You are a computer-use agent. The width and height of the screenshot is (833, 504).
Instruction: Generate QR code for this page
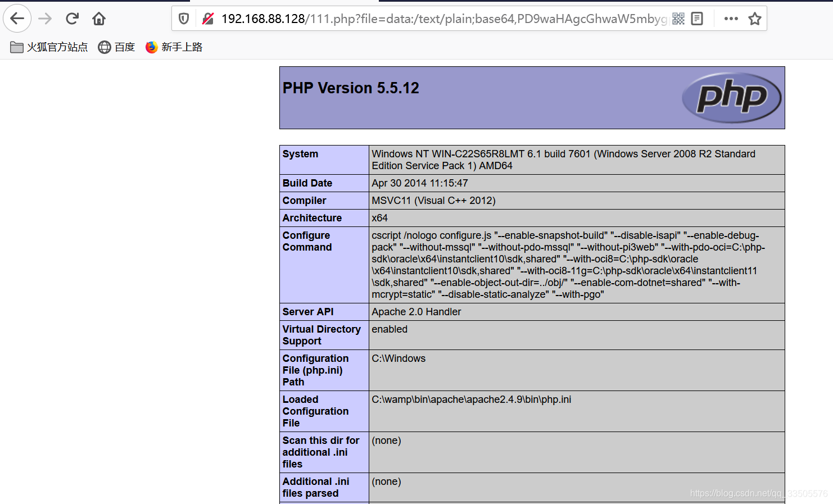pos(678,19)
